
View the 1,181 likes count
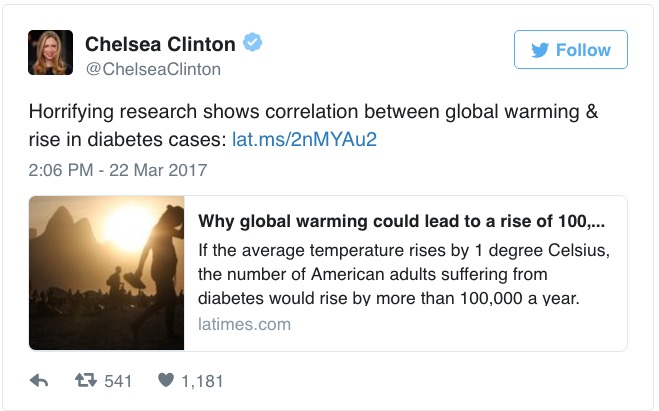tap(203, 381)
